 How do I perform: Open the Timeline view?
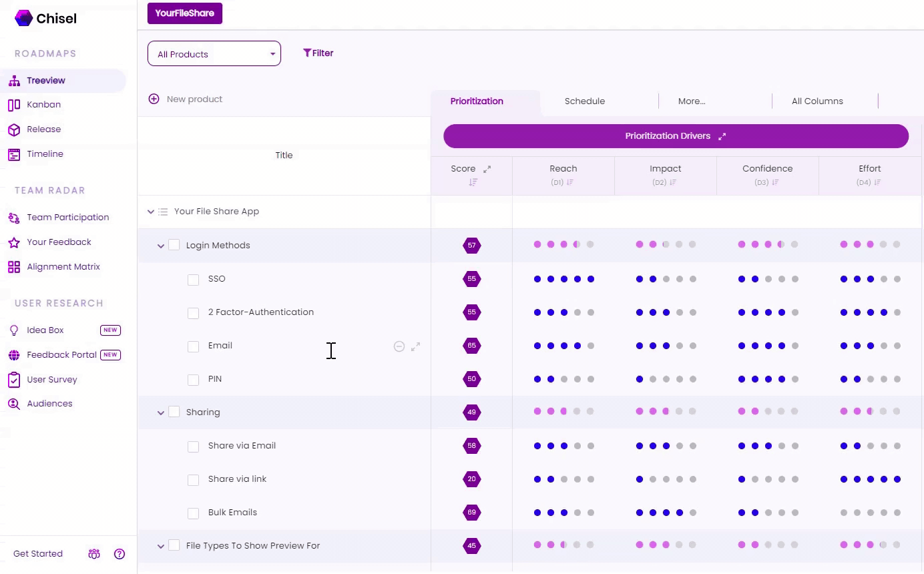(x=45, y=154)
